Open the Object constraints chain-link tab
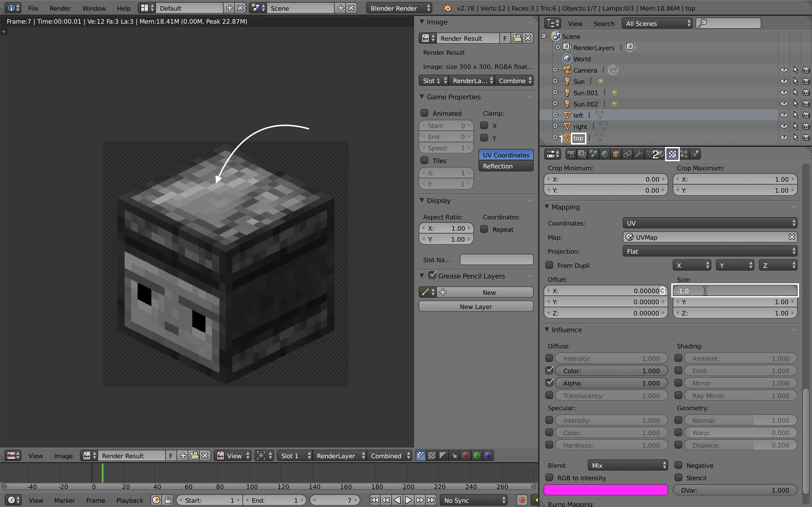The width and height of the screenshot is (812, 507). point(627,154)
